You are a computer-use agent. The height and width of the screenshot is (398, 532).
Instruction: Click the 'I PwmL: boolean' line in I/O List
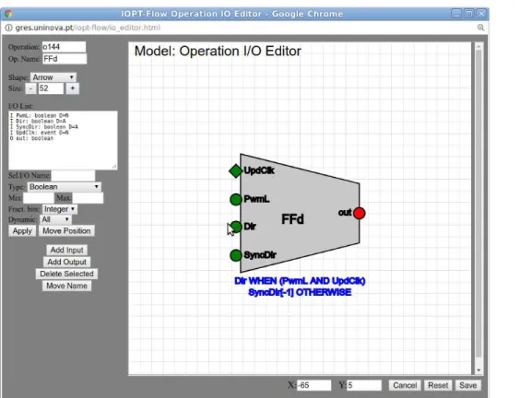tap(40, 115)
